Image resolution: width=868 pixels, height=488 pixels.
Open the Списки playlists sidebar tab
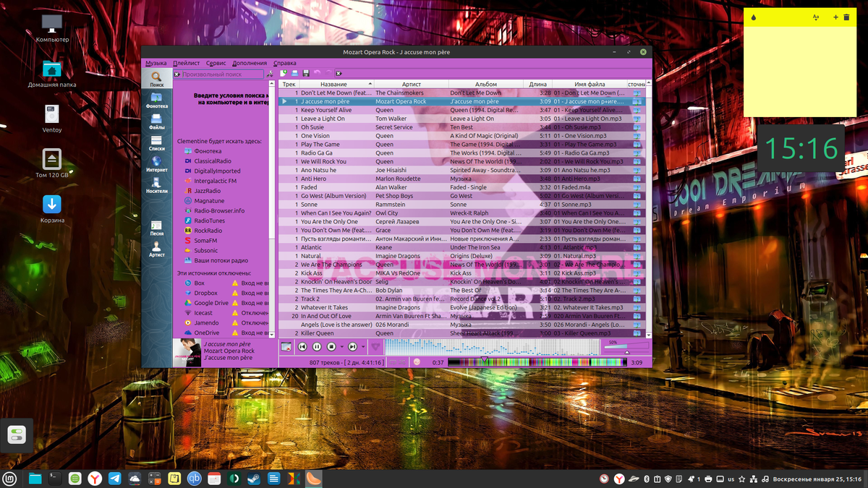click(x=156, y=143)
